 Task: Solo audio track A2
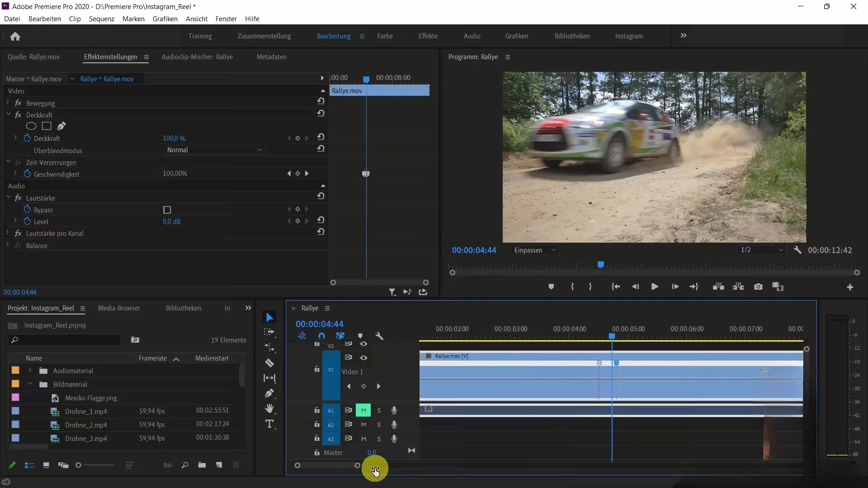pyautogui.click(x=379, y=424)
